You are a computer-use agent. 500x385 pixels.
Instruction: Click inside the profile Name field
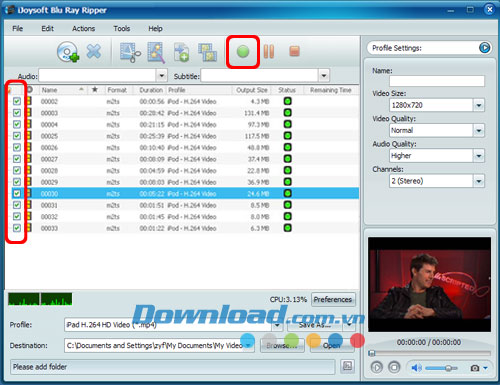click(x=437, y=81)
